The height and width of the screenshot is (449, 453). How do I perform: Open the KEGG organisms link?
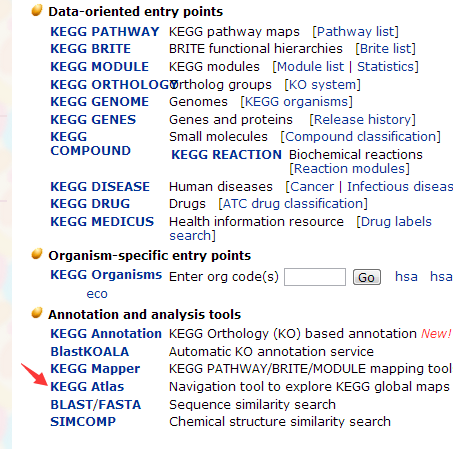click(x=297, y=102)
